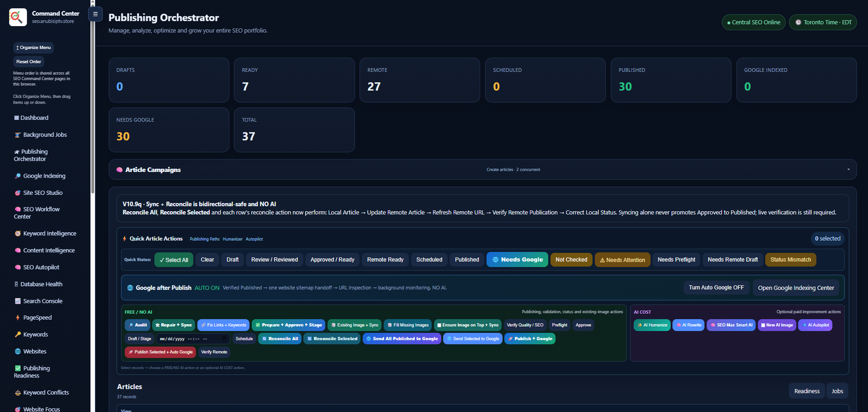868x412 pixels.
Task: Click Send All Published to Google
Action: click(x=402, y=339)
